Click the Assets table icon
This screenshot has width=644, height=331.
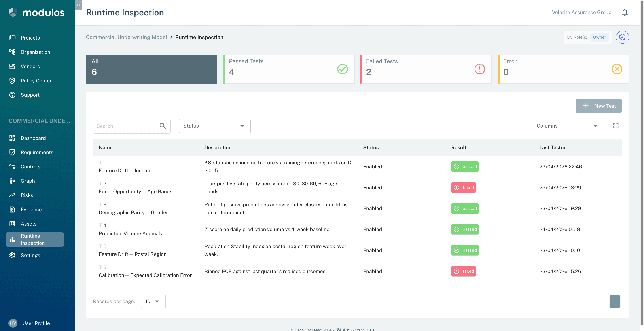[12, 224]
